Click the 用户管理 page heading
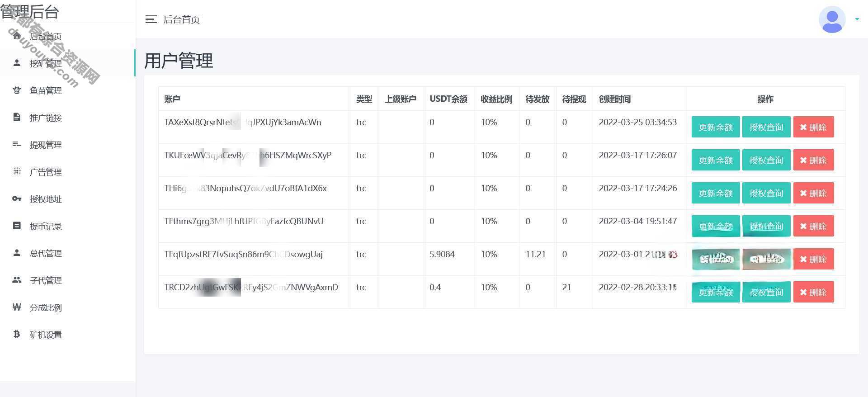 click(x=179, y=61)
